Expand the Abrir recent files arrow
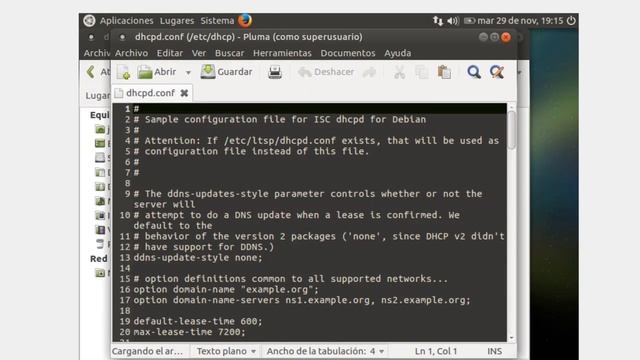640x360 pixels. coord(188,73)
